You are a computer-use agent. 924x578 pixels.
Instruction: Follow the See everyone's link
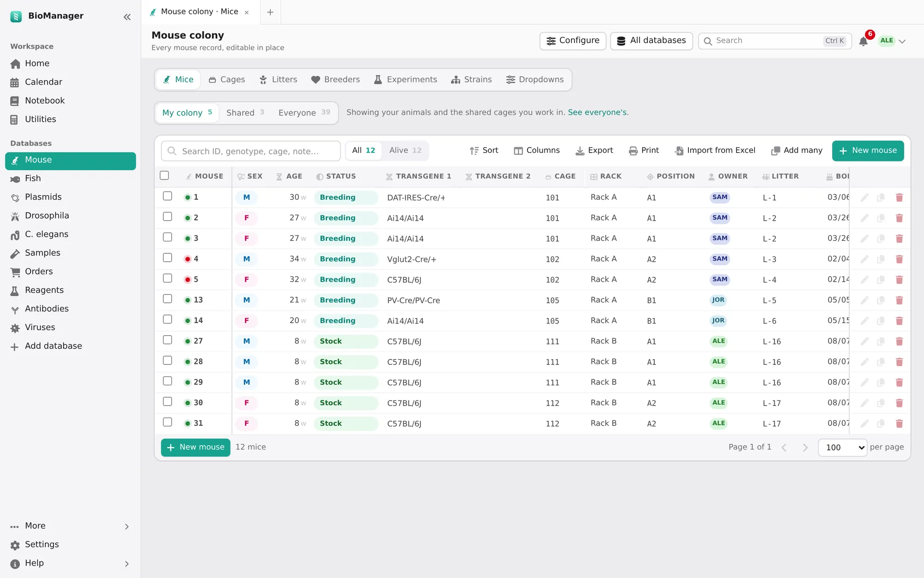pyautogui.click(x=597, y=112)
